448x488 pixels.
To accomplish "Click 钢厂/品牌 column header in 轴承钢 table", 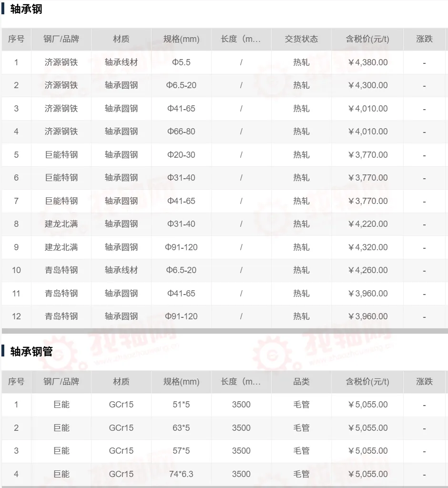I will 61,39.
